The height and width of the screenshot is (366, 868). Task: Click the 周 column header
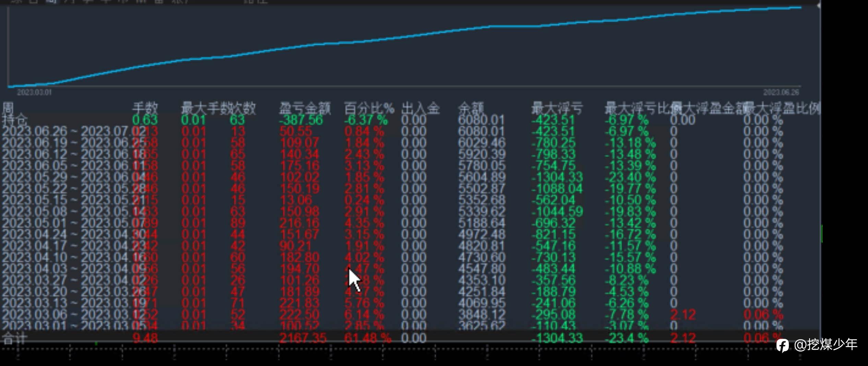tap(8, 108)
